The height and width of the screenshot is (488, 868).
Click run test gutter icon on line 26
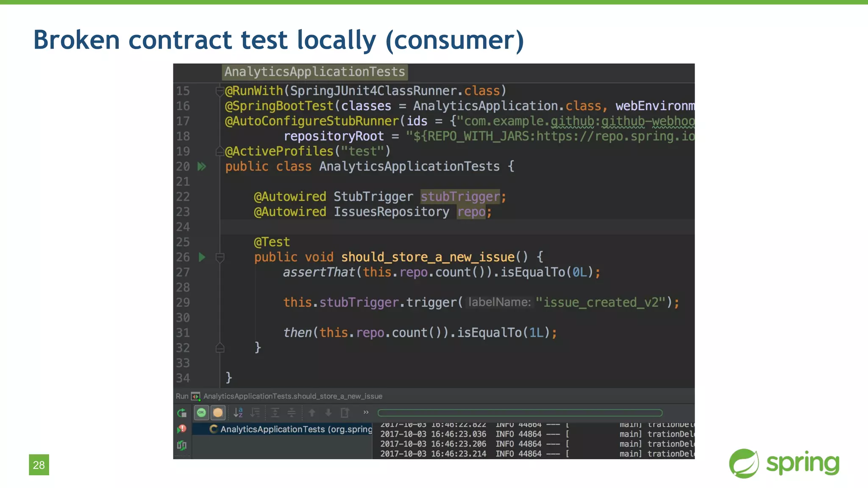202,257
